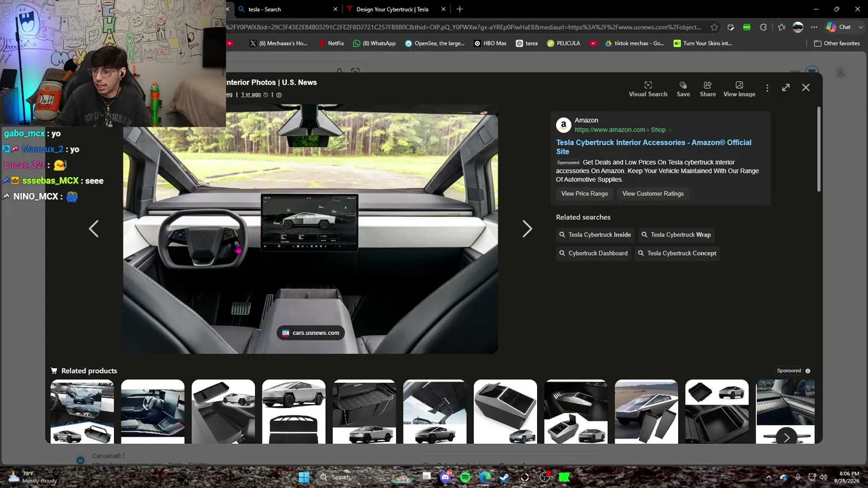The height and width of the screenshot is (488, 868).
Task: Click the '1 yr ago' date link
Action: coord(251,95)
